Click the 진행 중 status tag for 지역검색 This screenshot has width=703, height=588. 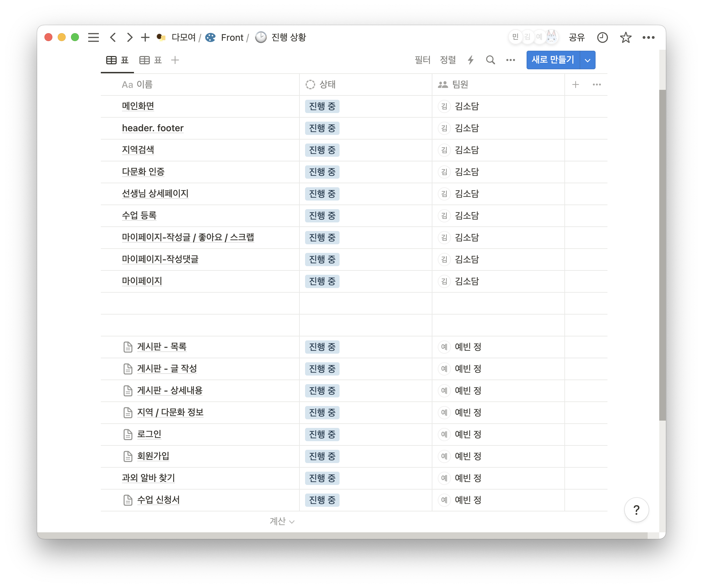[x=322, y=150]
